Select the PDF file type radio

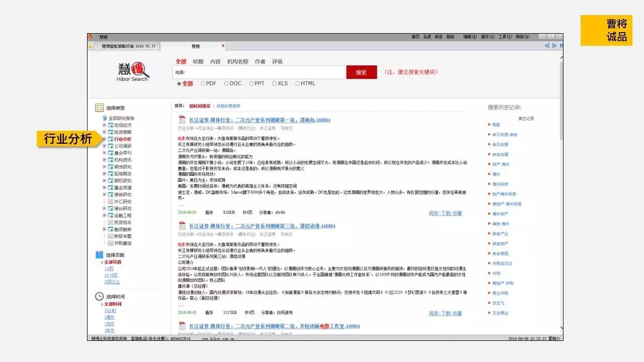pyautogui.click(x=203, y=83)
